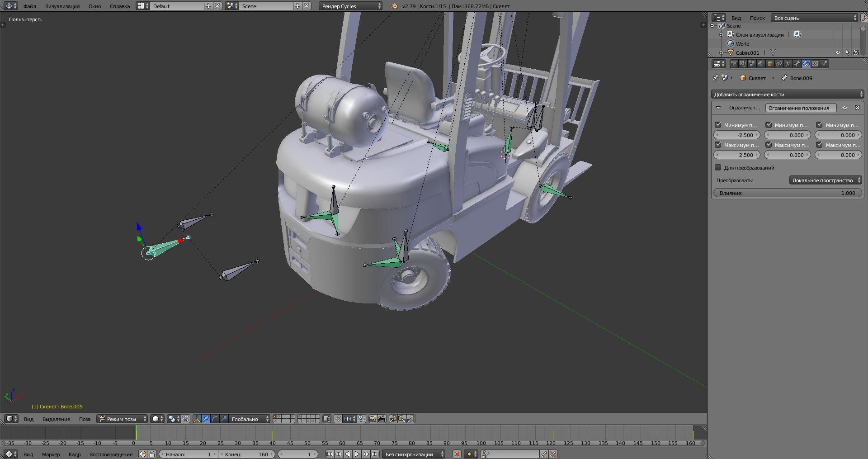Screen dimensions: 868x459
Task: Click the insert keyframe key icon
Action: coord(544,454)
